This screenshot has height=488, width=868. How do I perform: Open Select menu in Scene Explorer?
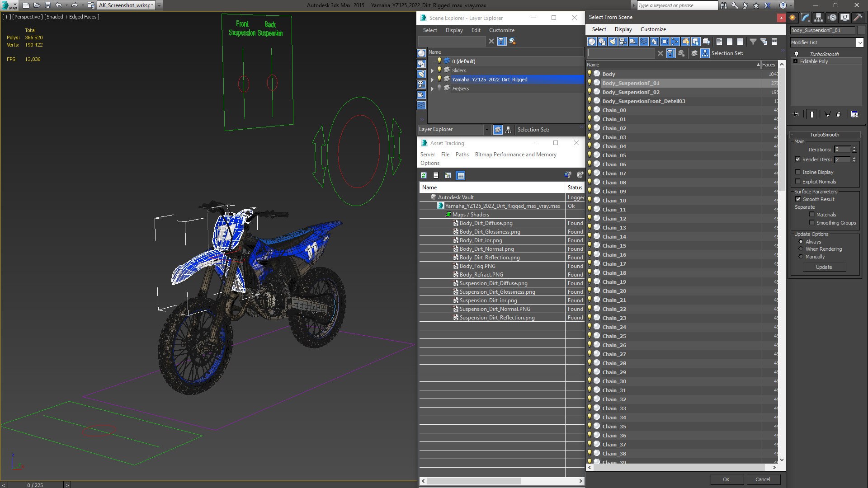pos(430,30)
